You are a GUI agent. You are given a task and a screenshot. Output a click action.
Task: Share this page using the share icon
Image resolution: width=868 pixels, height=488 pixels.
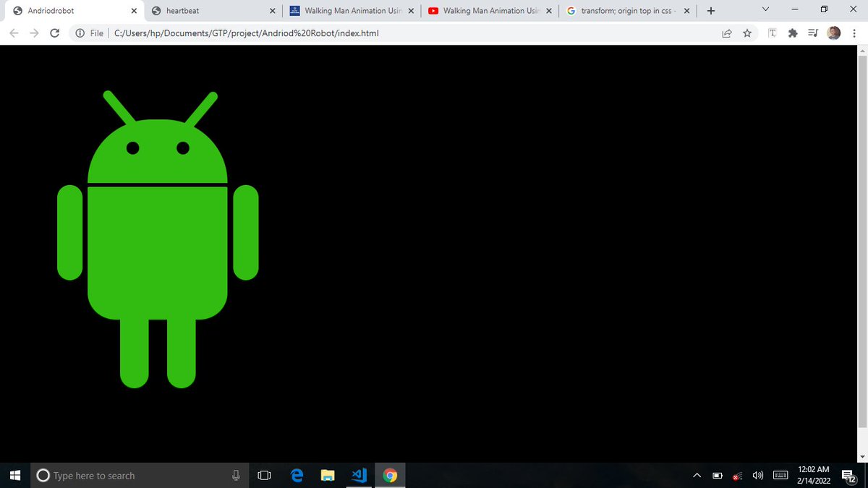tap(726, 33)
